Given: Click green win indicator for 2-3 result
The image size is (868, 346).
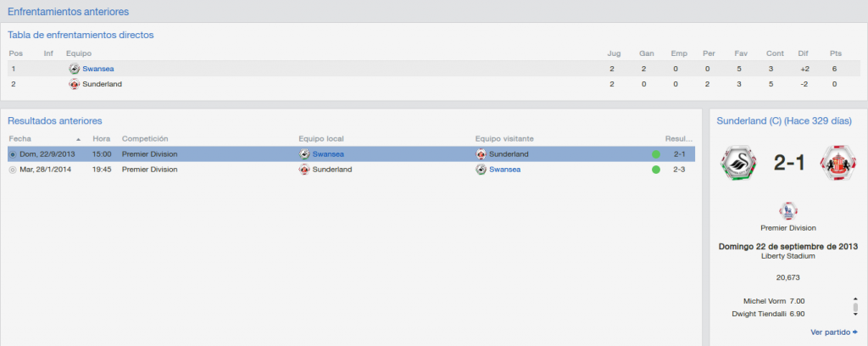Looking at the screenshot, I should tap(656, 170).
